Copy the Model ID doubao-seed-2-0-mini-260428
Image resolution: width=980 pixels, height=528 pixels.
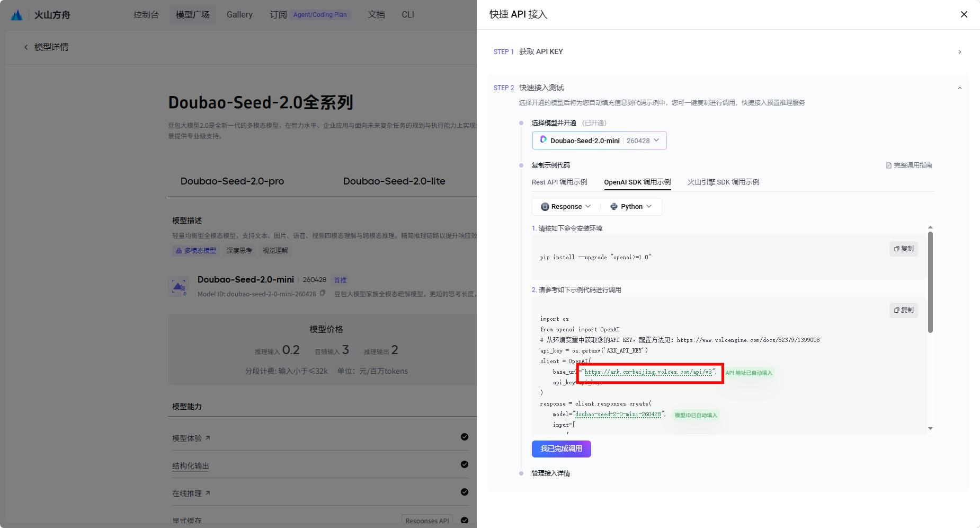(322, 293)
